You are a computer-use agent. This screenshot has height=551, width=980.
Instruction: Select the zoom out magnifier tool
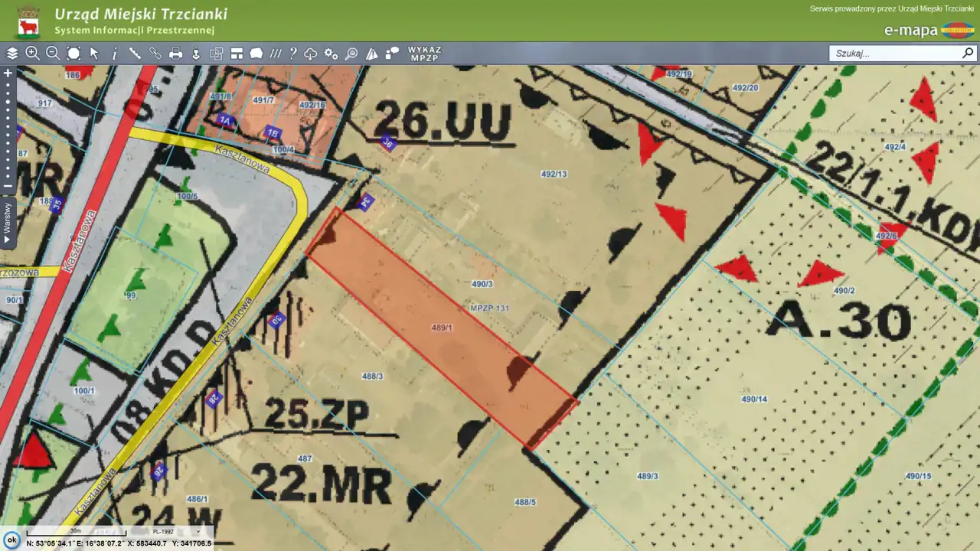click(x=53, y=54)
